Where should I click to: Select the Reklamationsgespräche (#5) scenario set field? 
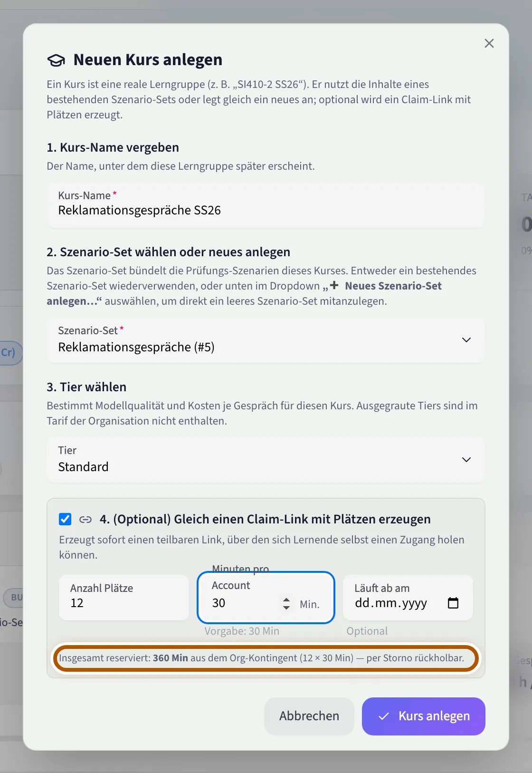tap(266, 340)
